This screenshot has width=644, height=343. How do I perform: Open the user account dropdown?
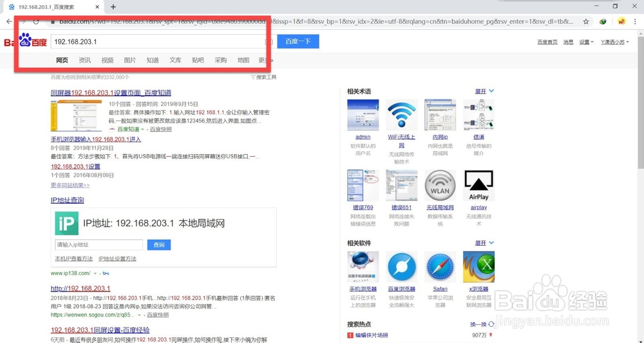click(x=615, y=42)
